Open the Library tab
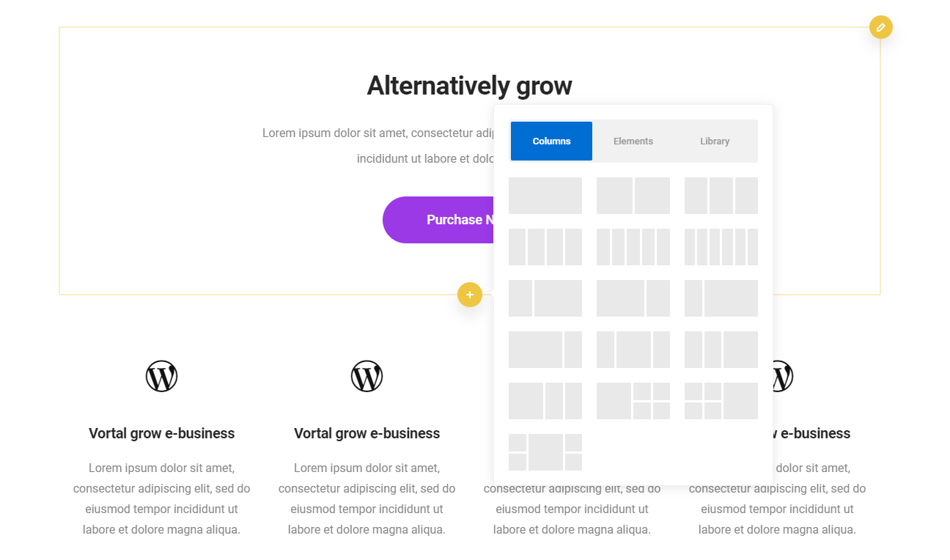Image resolution: width=950 pixels, height=560 pixels. pyautogui.click(x=715, y=141)
